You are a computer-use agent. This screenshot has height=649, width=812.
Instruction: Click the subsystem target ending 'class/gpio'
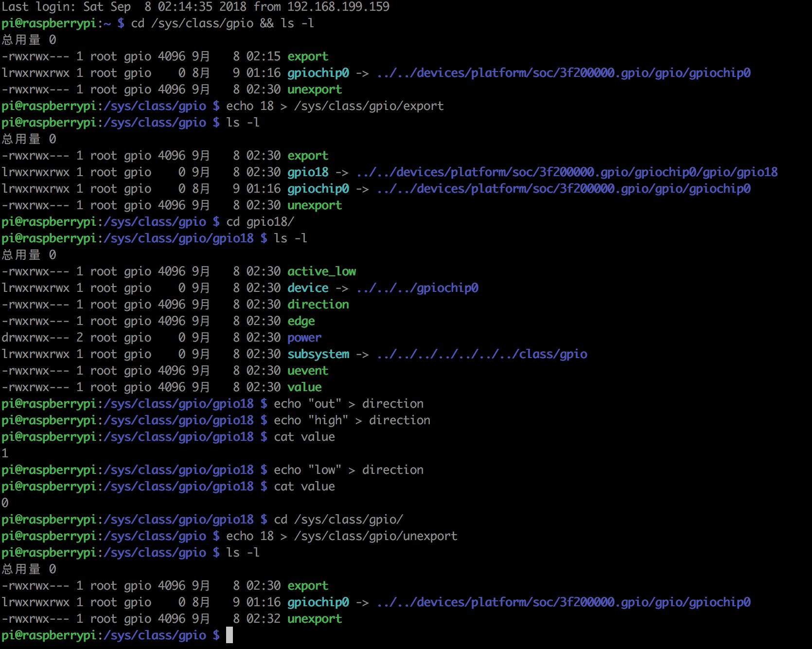click(x=482, y=354)
